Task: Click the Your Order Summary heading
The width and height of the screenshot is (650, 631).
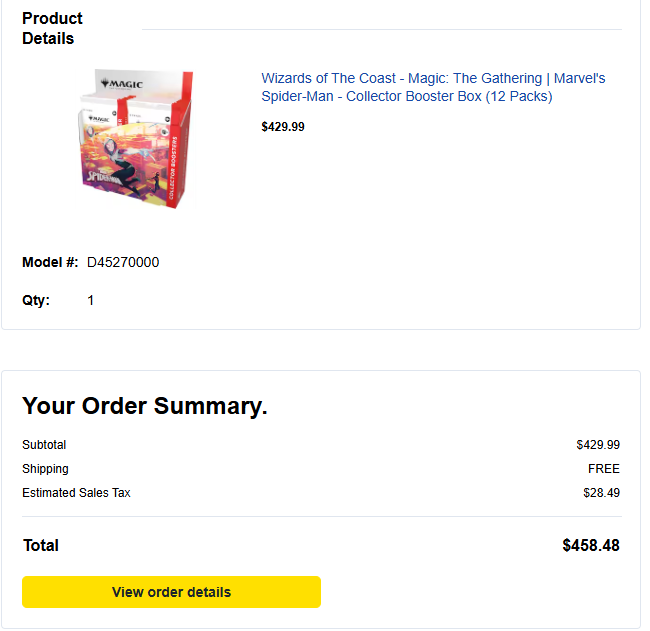Action: tap(145, 406)
